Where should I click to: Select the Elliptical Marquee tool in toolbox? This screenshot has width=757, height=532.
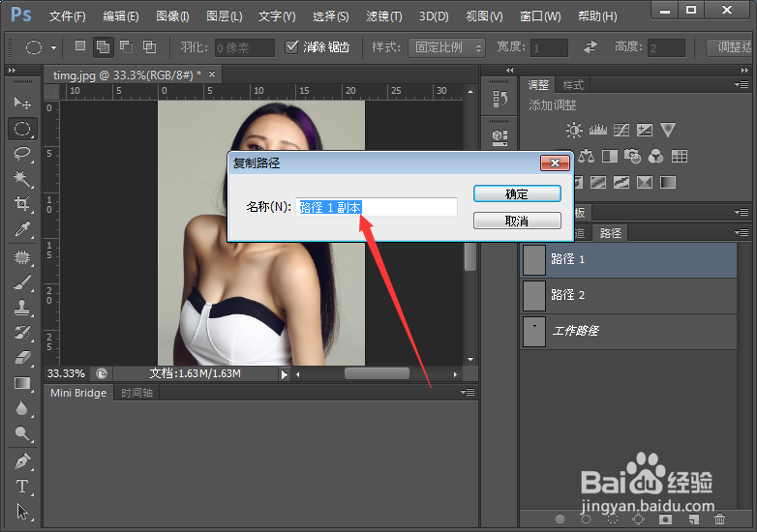[21, 129]
